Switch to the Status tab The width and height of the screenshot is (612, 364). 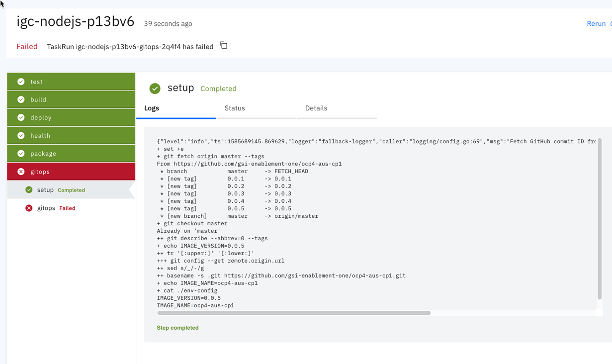pyautogui.click(x=234, y=108)
